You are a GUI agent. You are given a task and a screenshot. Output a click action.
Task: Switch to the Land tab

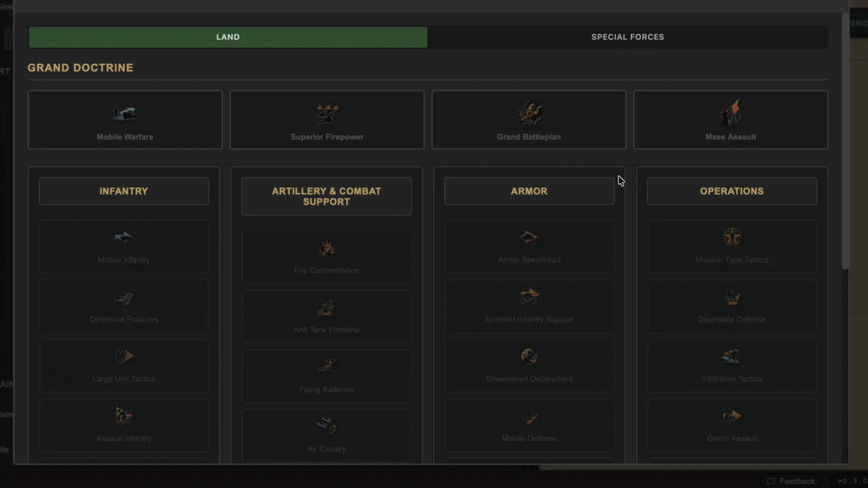coord(228,37)
